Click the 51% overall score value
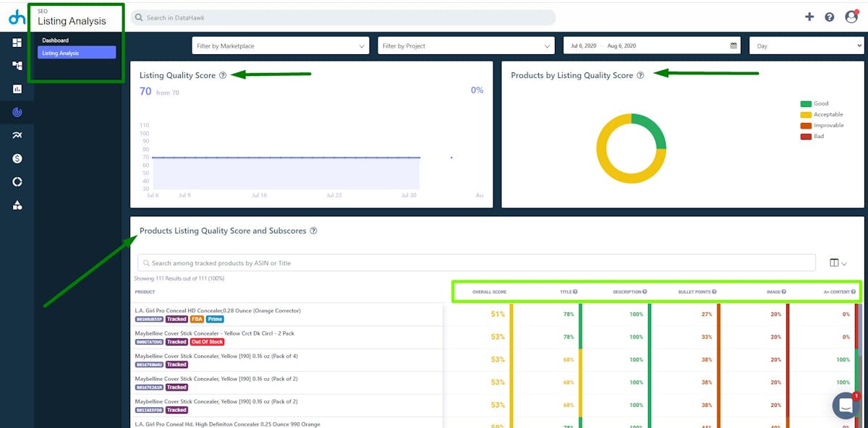This screenshot has width=868, height=428. point(498,314)
